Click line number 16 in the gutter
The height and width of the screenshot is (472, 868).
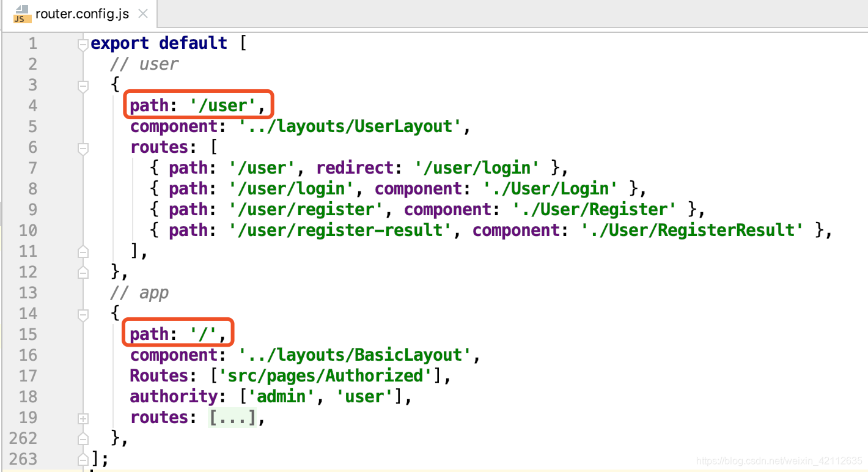(x=28, y=355)
